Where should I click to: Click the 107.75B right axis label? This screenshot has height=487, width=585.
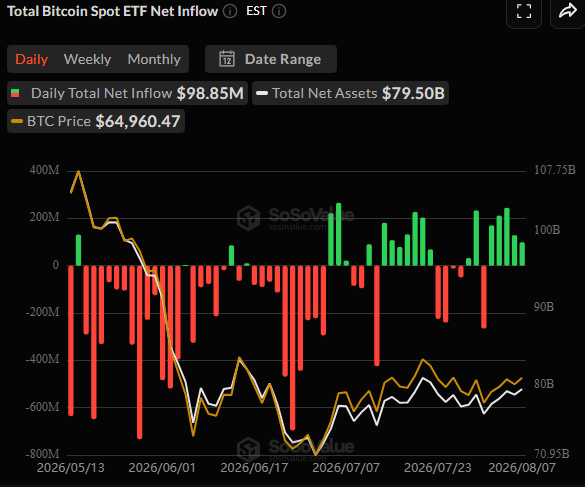555,170
